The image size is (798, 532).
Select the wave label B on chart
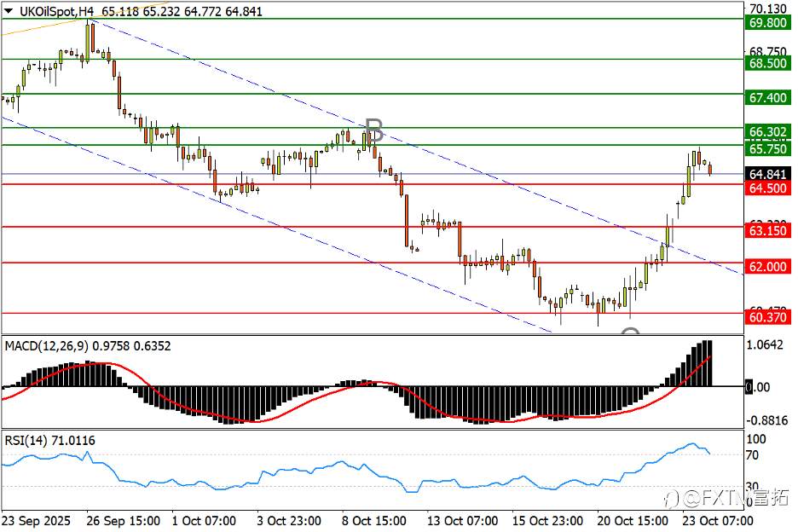[374, 130]
